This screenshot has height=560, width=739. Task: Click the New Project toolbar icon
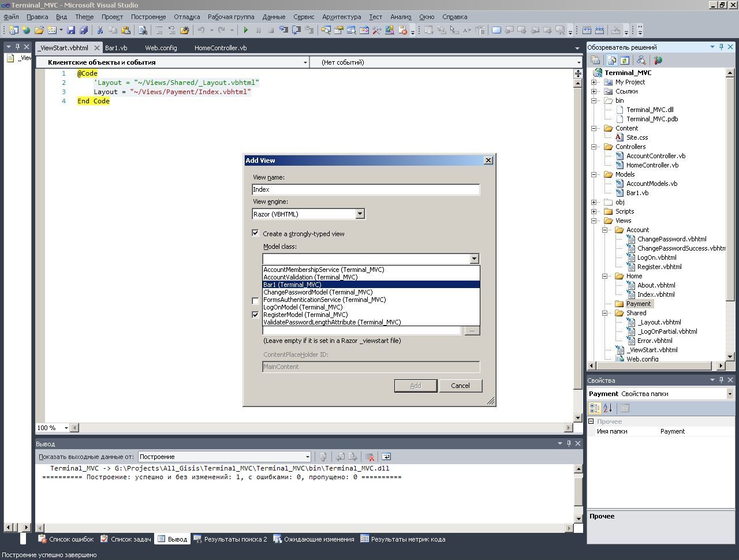click(14, 30)
